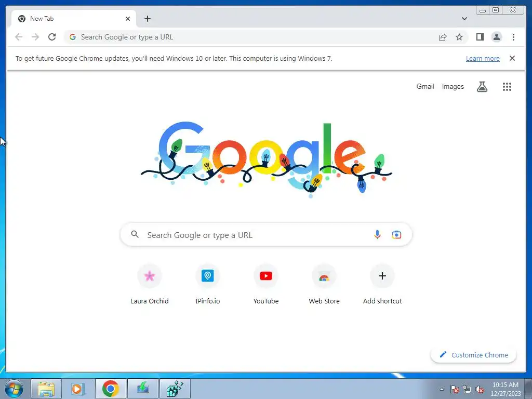
Task: Open the Laura Orchid shortcut
Action: tap(150, 284)
